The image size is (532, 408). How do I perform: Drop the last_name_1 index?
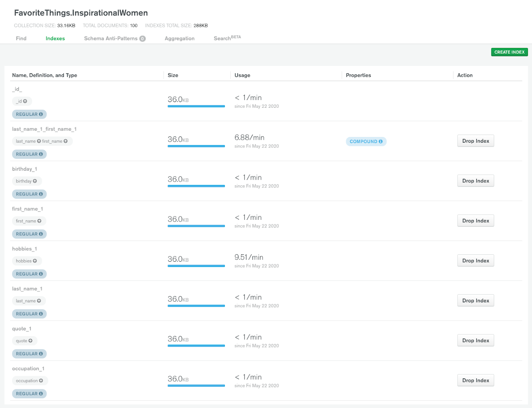point(475,300)
